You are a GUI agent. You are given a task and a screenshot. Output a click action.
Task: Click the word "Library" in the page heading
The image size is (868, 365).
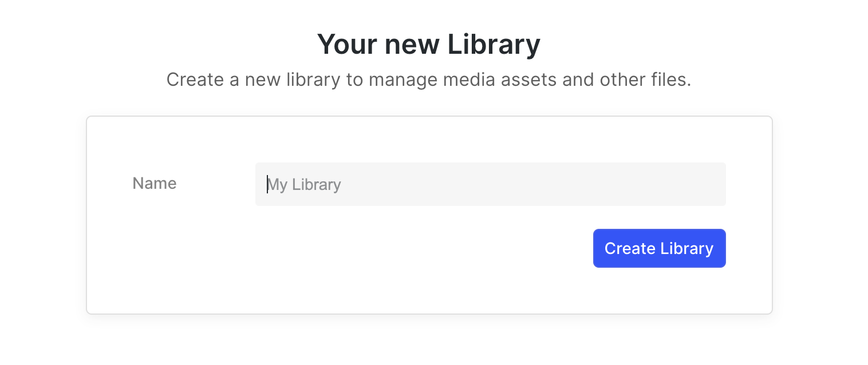click(x=494, y=45)
